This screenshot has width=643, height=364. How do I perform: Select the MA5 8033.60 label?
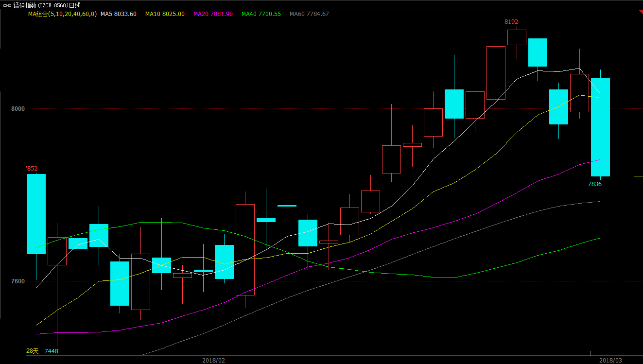tap(119, 14)
